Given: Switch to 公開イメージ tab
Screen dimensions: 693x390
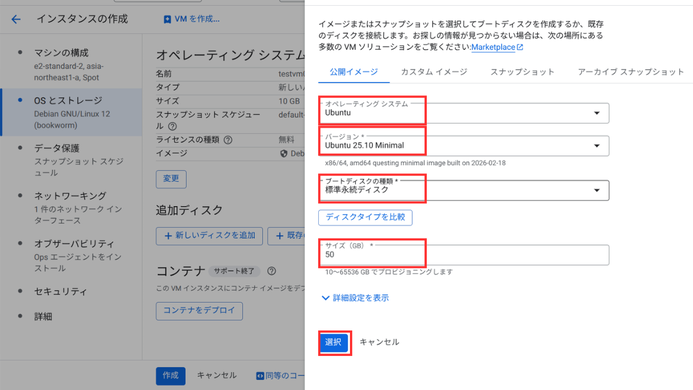Looking at the screenshot, I should pos(354,72).
